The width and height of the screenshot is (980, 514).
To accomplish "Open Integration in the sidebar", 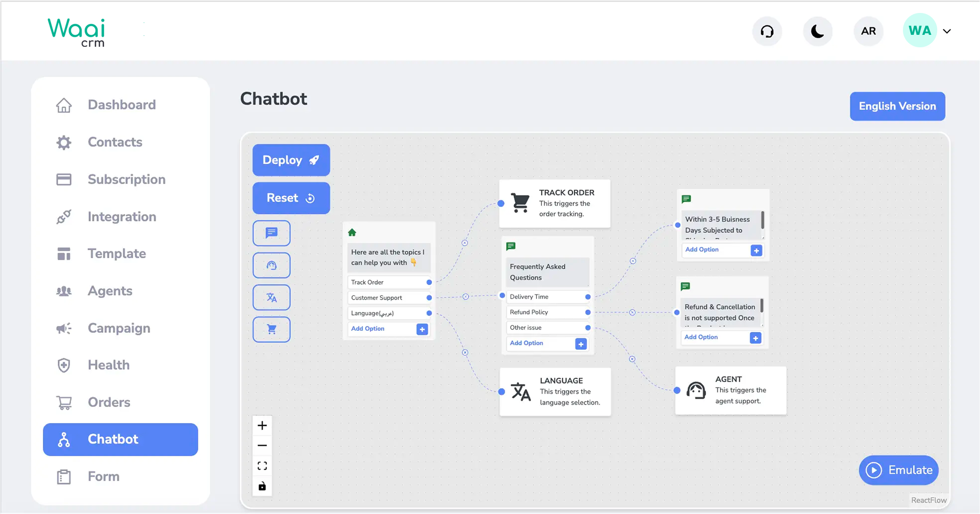I will coord(120,217).
